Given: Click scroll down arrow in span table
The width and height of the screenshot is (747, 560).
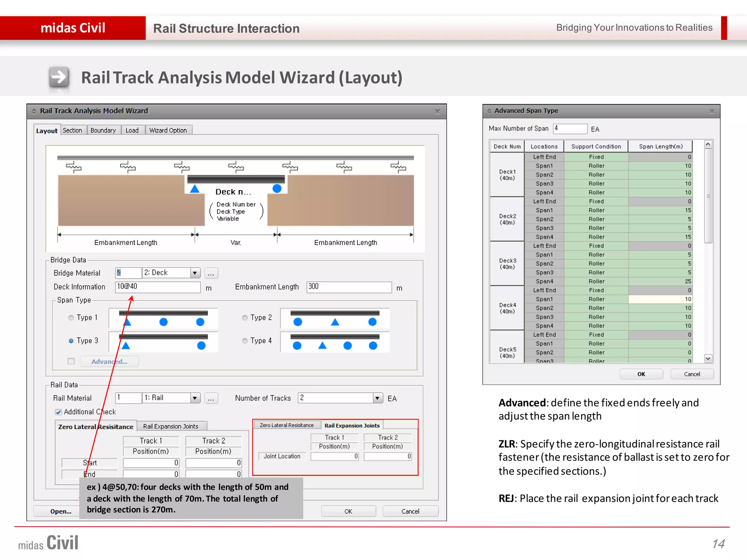Looking at the screenshot, I should (x=708, y=359).
